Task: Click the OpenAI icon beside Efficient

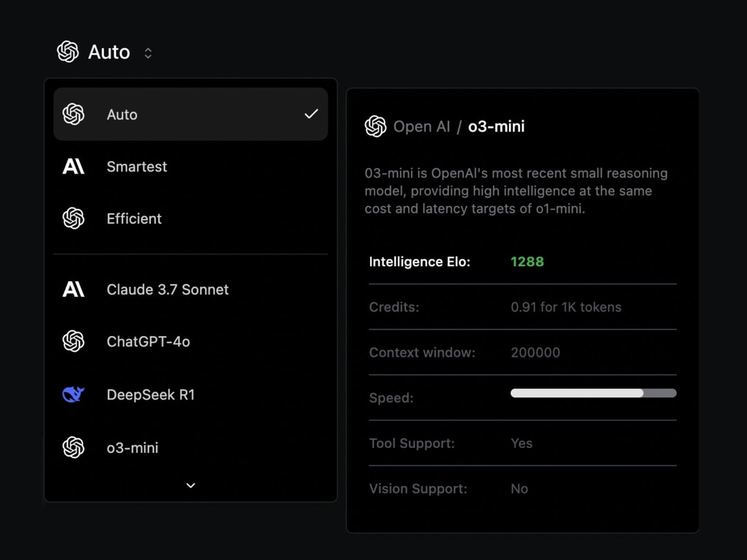Action: (x=73, y=218)
